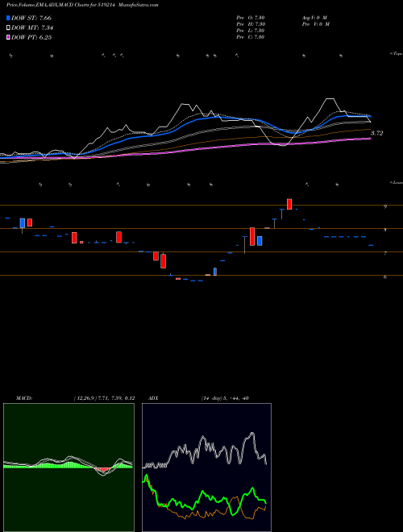The height and width of the screenshot is (532, 403).
Task: Click the price axis label 8
Action: pos(385,231)
